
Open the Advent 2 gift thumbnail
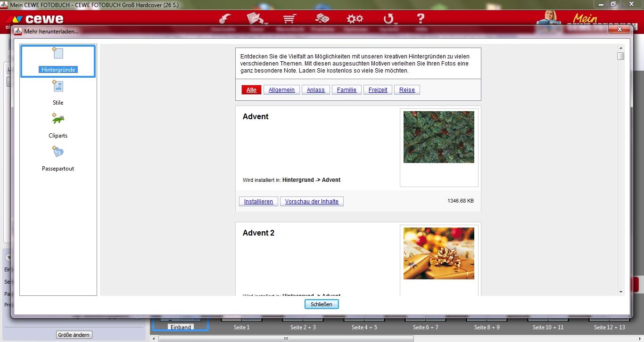click(439, 253)
